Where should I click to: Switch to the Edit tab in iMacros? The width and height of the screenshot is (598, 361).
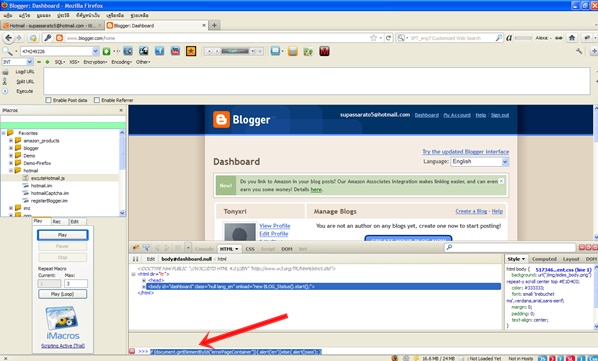[x=75, y=221]
